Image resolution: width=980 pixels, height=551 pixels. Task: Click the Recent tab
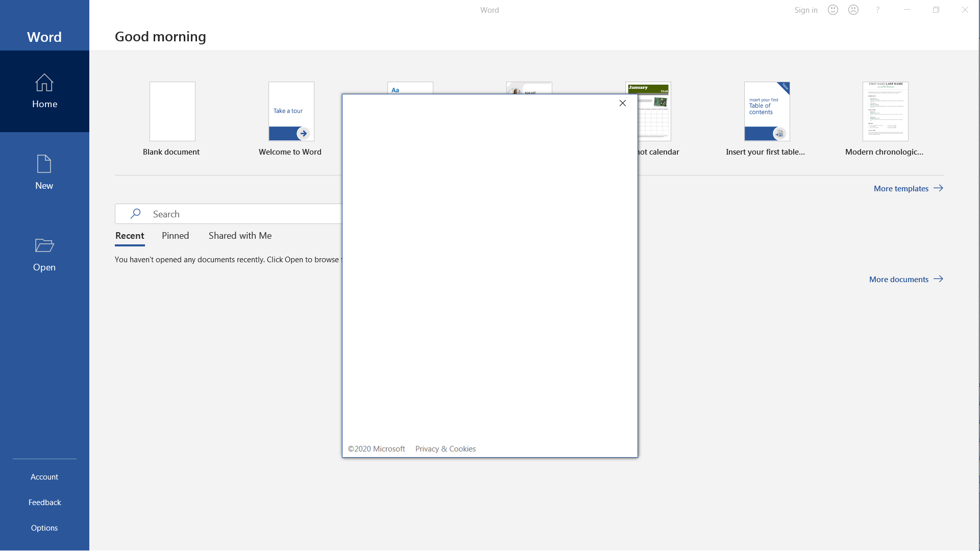129,236
